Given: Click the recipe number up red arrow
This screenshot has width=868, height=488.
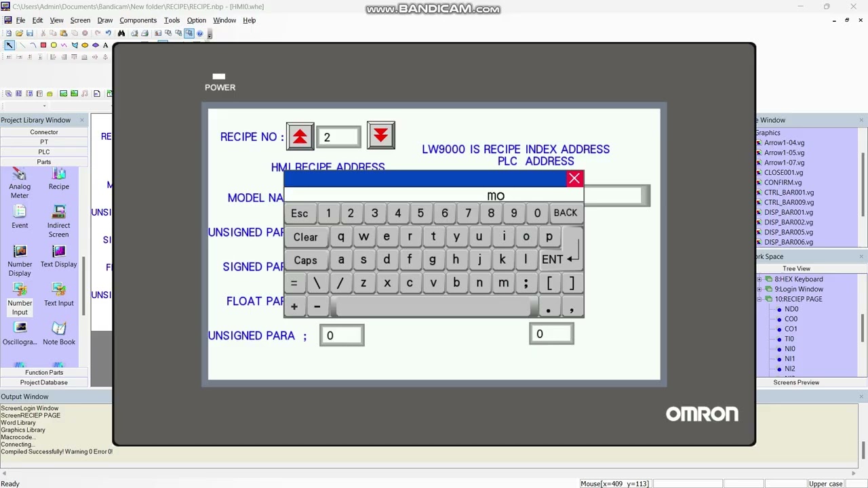Looking at the screenshot, I should point(300,137).
